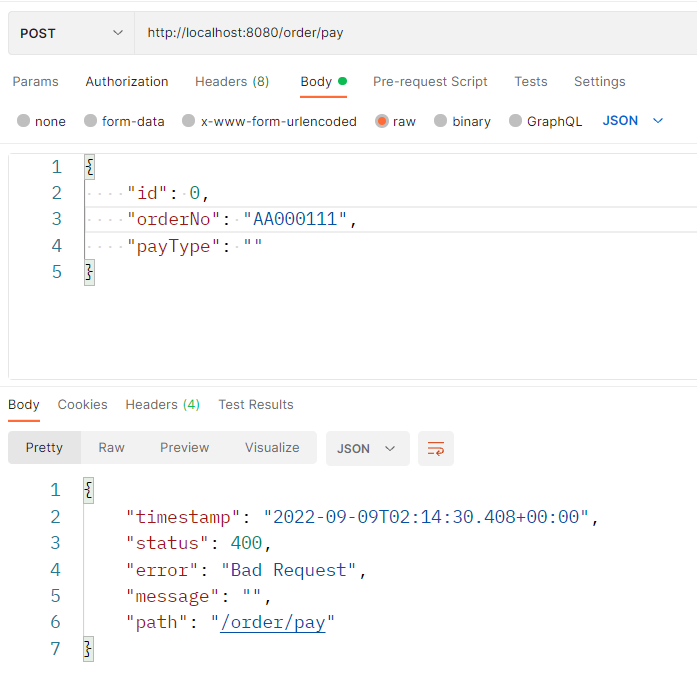The image size is (697, 693).
Task: Select the raw body radio button
Action: click(382, 121)
